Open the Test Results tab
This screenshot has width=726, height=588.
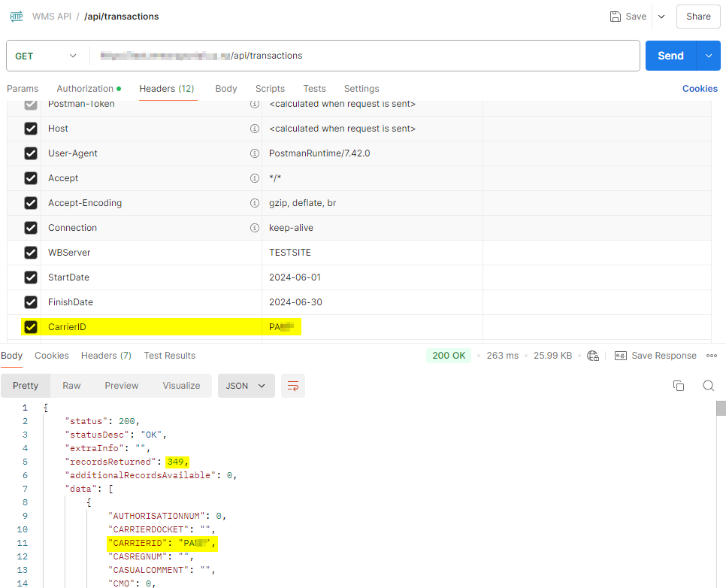(x=169, y=356)
